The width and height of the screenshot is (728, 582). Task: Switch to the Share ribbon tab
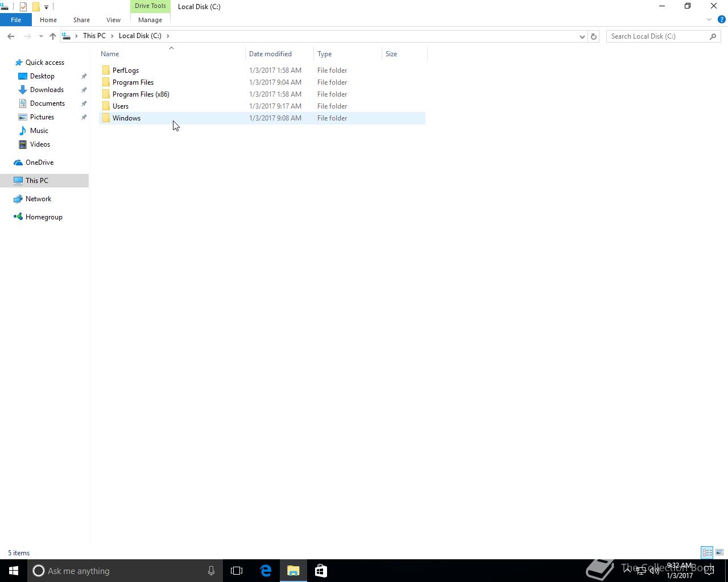pos(81,20)
